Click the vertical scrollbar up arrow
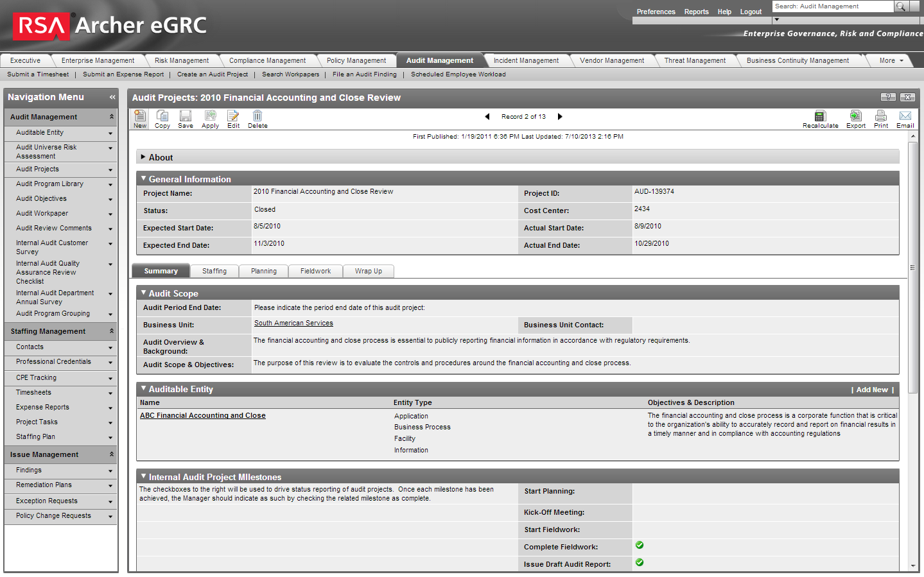The image size is (924, 577). point(913,136)
